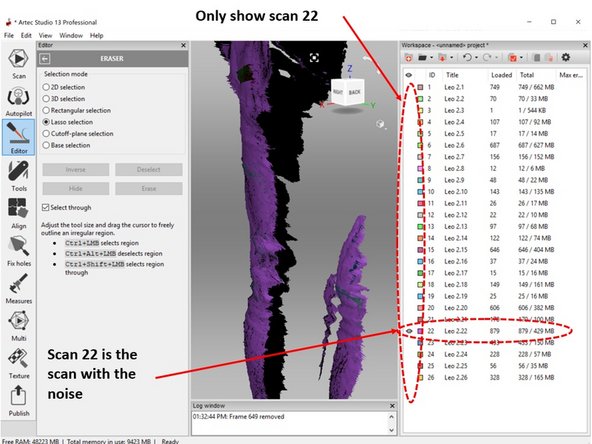
Task: Toggle all scans visibility via eye header
Action: (x=409, y=75)
